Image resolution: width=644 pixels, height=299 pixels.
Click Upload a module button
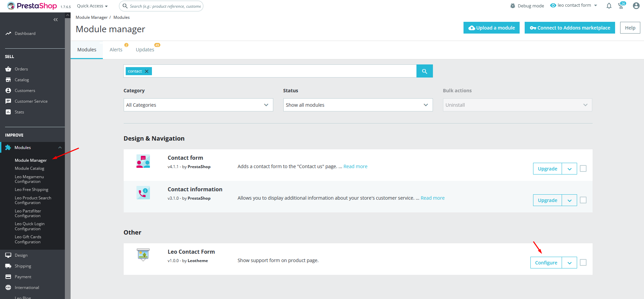pos(491,28)
